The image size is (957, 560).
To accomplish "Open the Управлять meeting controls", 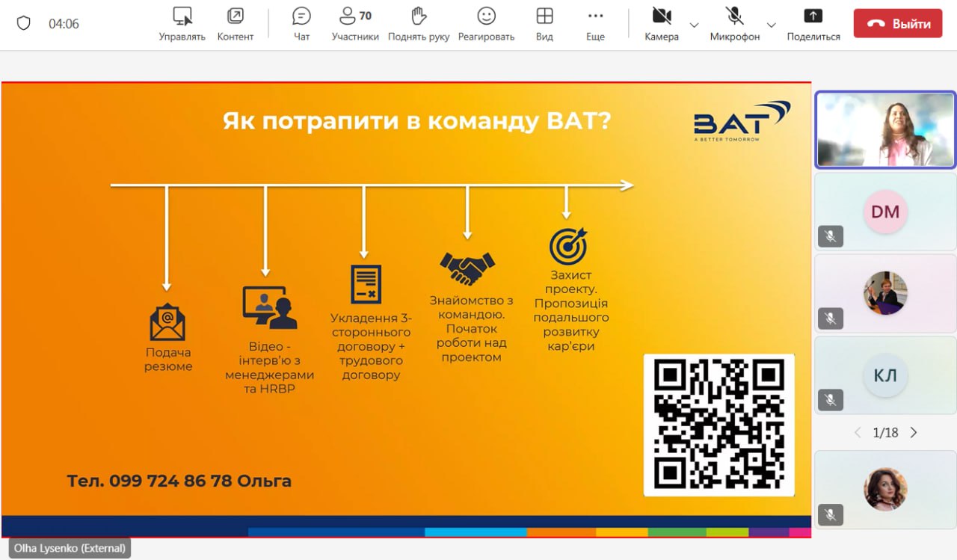I will point(182,24).
